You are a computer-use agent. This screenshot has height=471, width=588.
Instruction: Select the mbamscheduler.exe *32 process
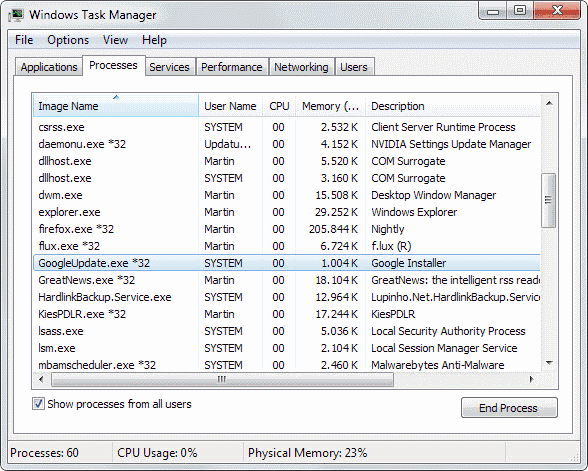(287, 365)
